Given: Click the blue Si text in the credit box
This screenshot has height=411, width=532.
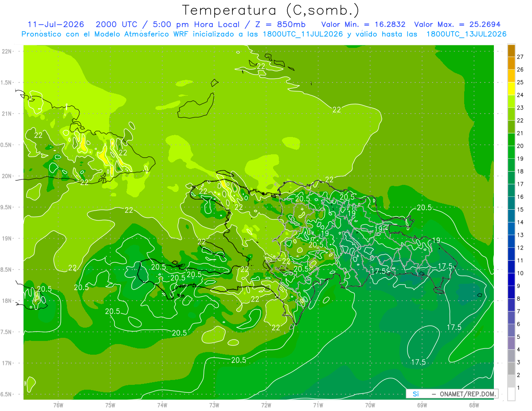Looking at the screenshot, I should point(415,394).
